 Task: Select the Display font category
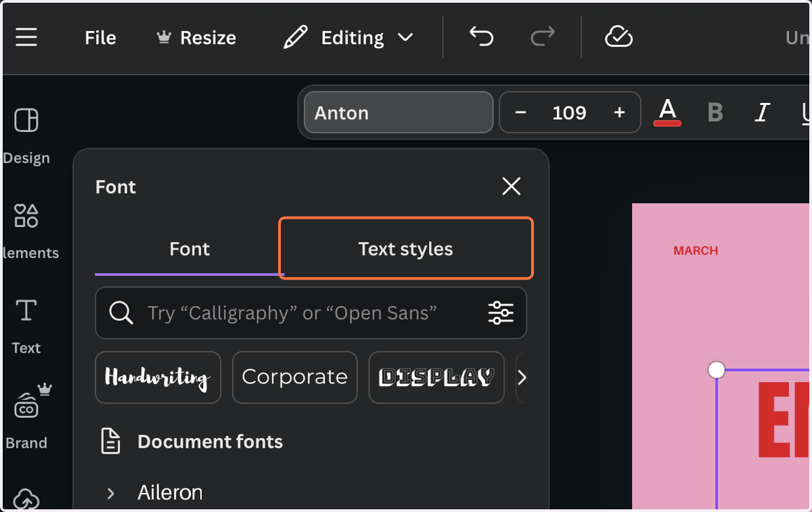click(436, 377)
